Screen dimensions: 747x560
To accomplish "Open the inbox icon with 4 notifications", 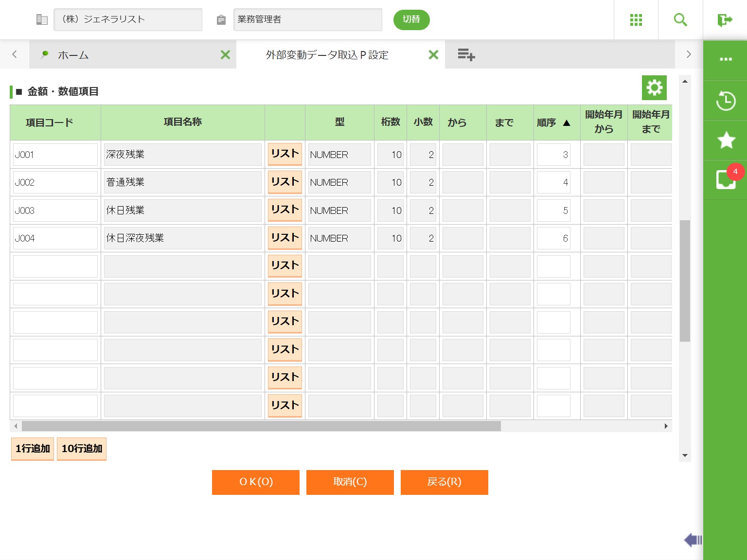I will [x=726, y=179].
